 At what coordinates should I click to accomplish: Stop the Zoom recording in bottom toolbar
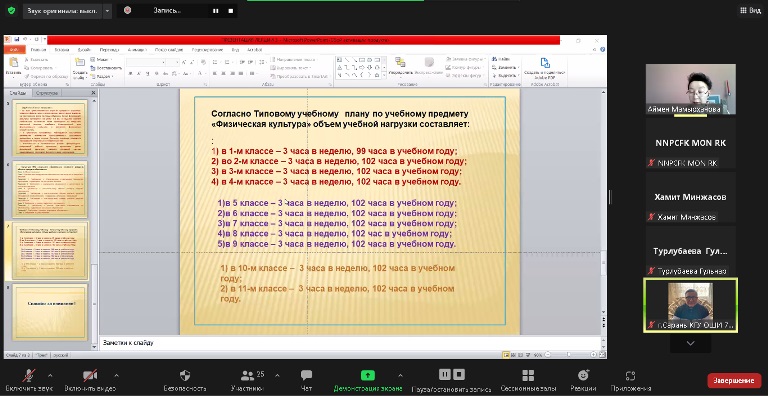(x=458, y=375)
